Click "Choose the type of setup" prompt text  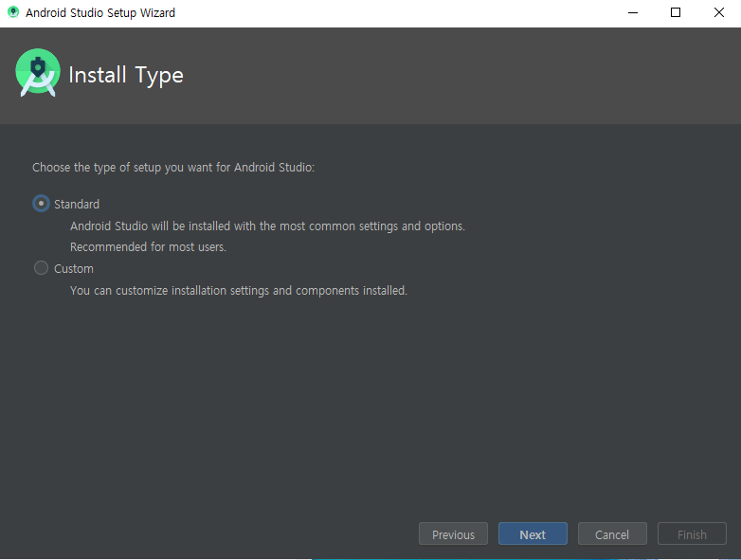tap(173, 168)
